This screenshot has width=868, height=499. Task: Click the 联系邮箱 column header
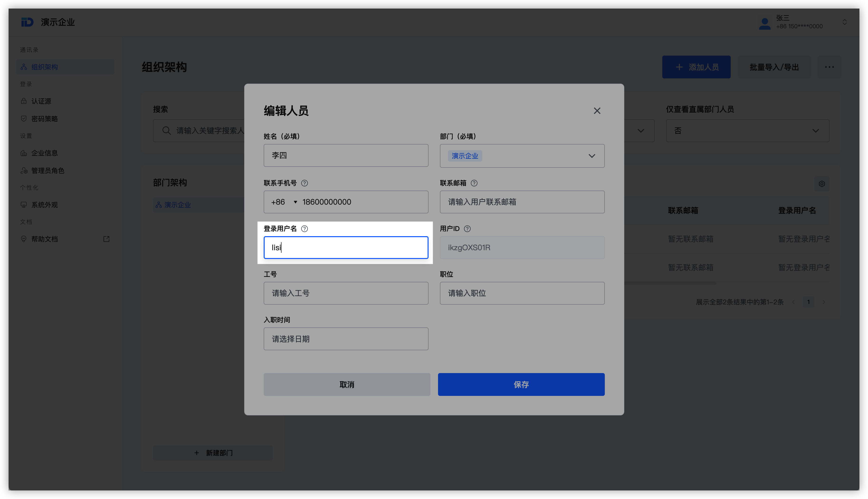point(683,211)
